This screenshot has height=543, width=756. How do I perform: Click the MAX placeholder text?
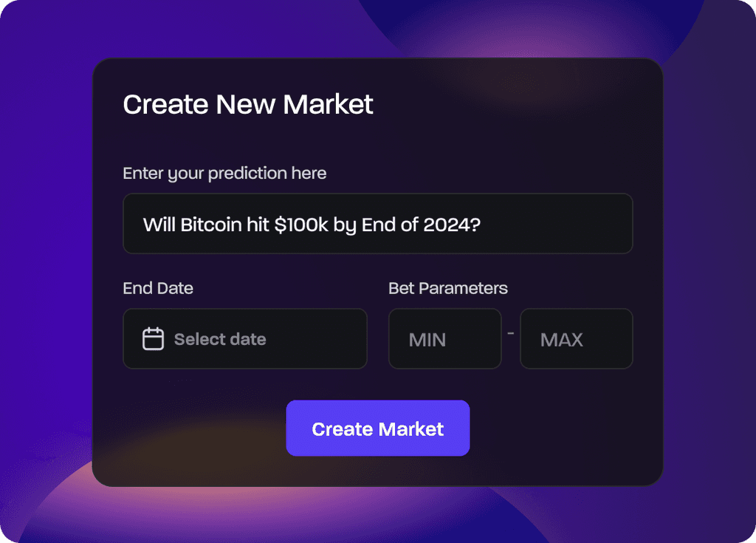(561, 340)
